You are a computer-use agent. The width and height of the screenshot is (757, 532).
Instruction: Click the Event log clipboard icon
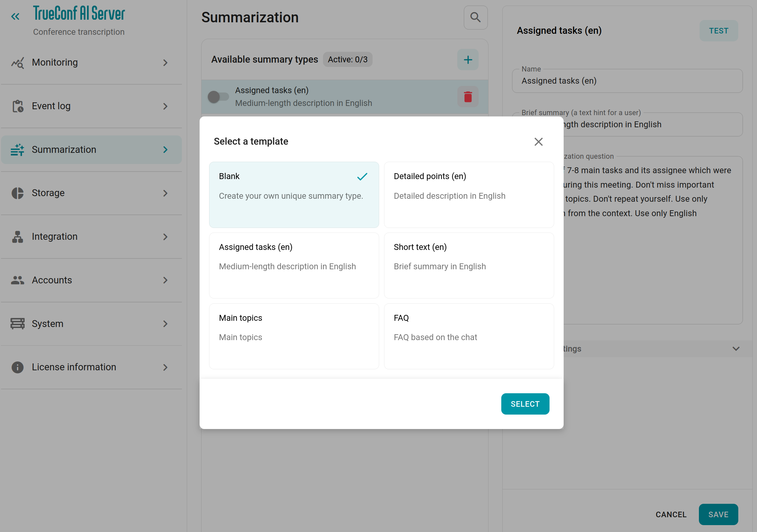(17, 106)
